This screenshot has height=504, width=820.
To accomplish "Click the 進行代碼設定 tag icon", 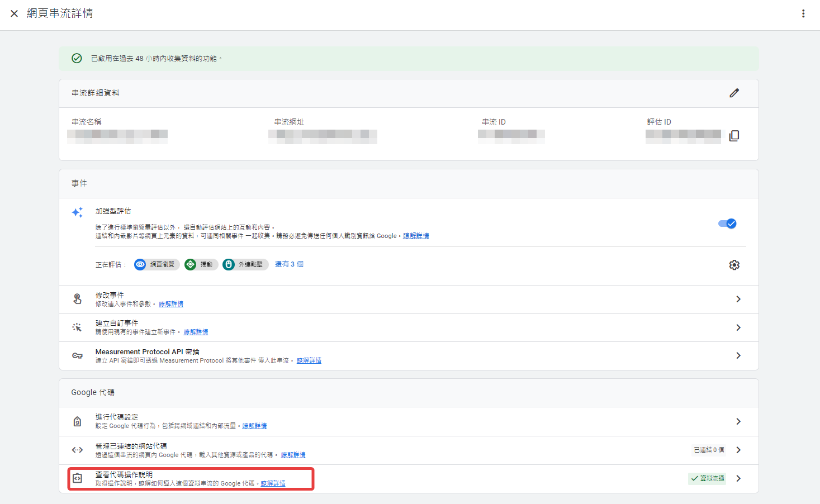I will 78,421.
